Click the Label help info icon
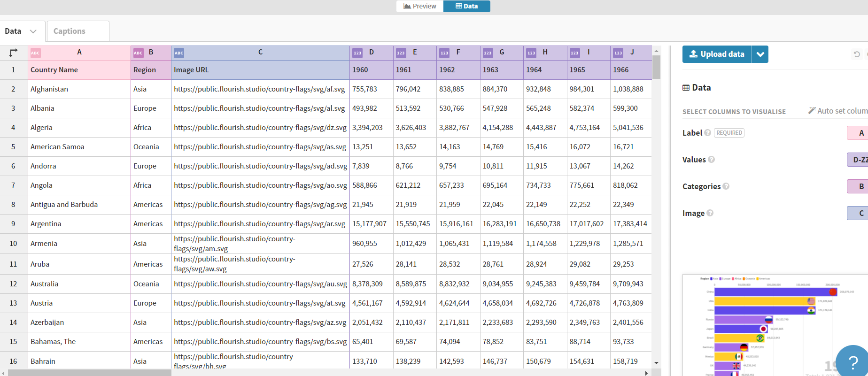This screenshot has height=376, width=868. click(707, 133)
